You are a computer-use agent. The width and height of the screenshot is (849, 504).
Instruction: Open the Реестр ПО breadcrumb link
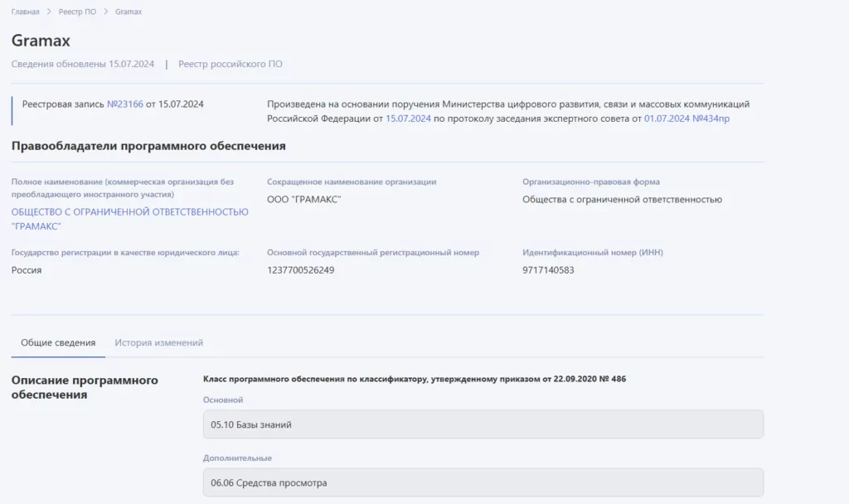click(x=77, y=12)
